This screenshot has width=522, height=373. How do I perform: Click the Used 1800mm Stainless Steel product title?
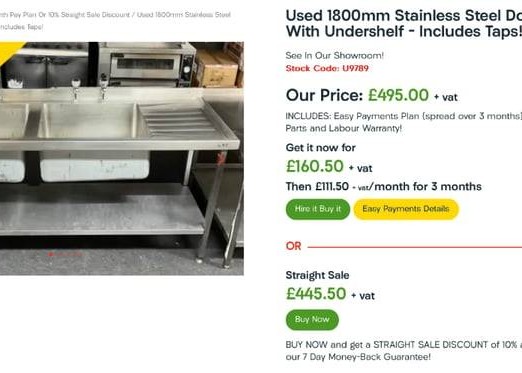pos(404,23)
